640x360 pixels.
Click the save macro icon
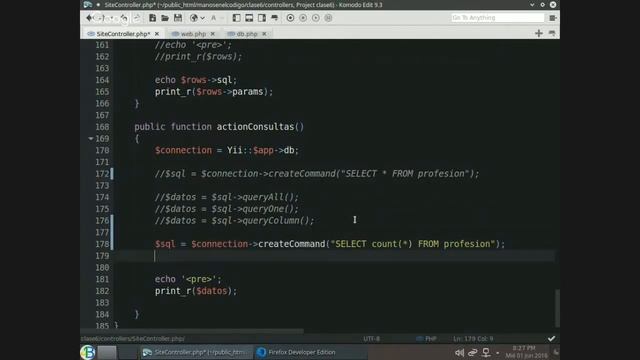(x=328, y=18)
